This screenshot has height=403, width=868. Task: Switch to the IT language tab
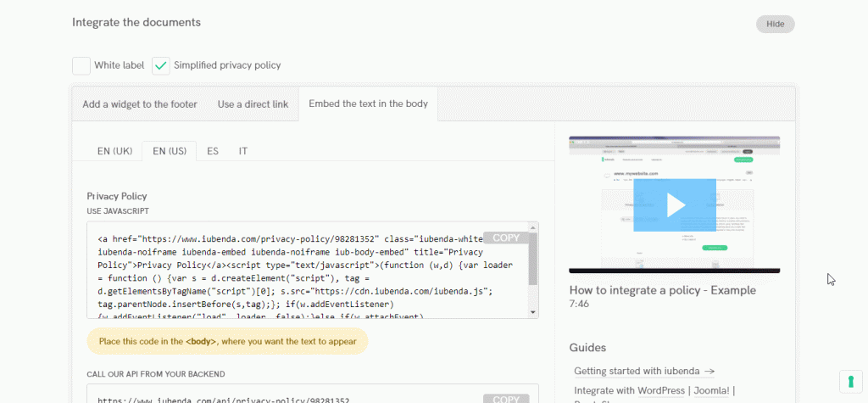pos(243,151)
